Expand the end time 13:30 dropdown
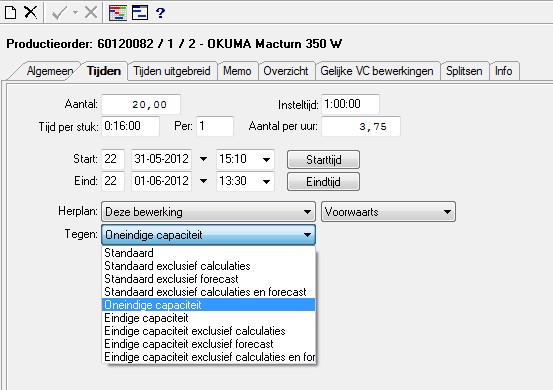This screenshot has height=390, width=553. (x=267, y=181)
